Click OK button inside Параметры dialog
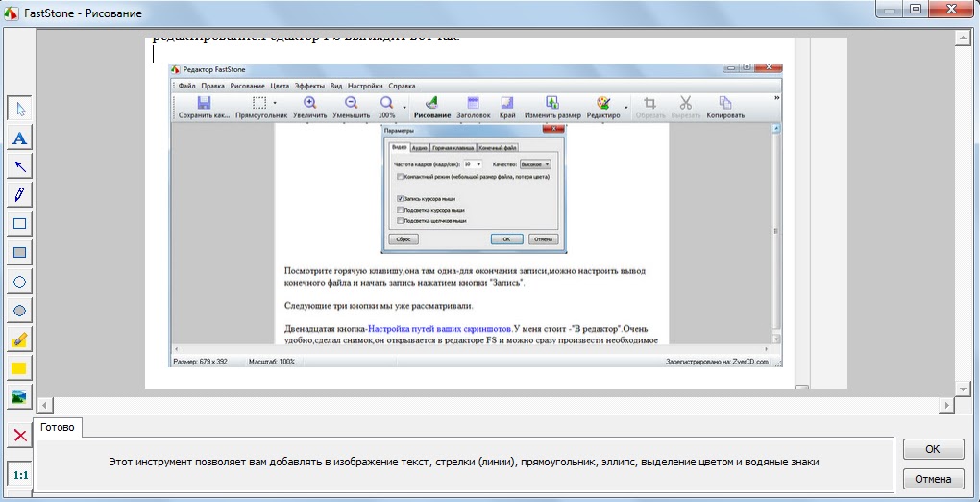Viewport: 980px width, 502px height. coord(506,239)
